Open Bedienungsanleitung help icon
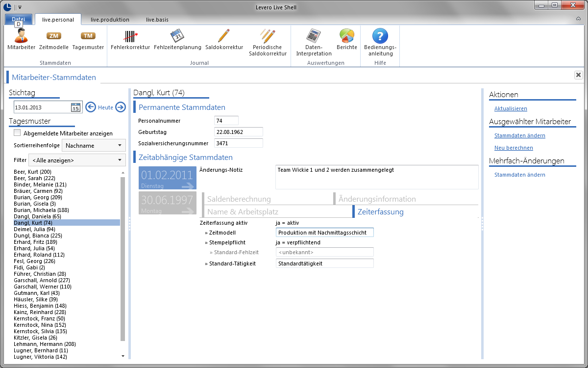588x368 pixels. [x=380, y=36]
